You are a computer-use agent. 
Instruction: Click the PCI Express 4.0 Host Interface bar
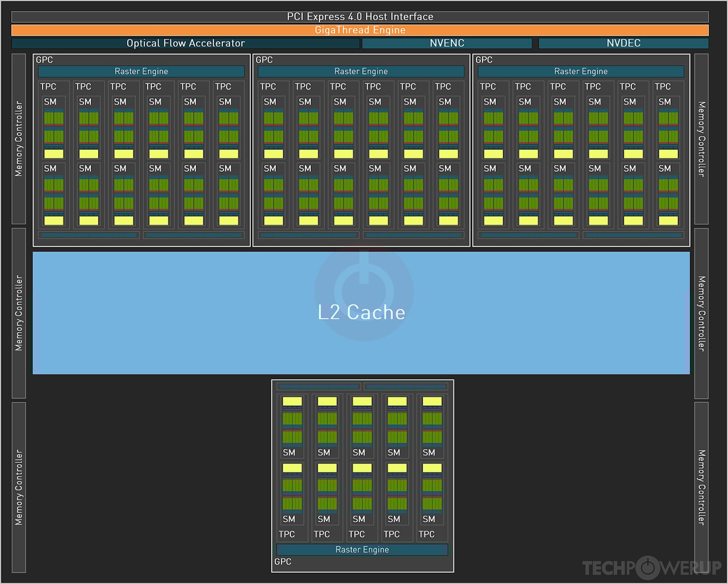(360, 17)
